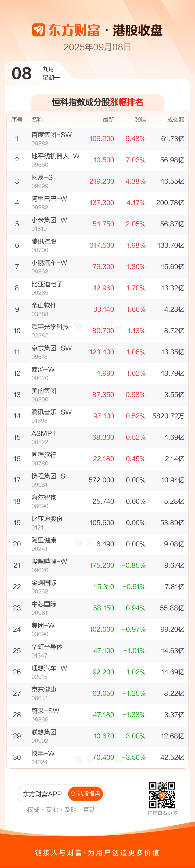The height and width of the screenshot is (868, 195).
Task: Click the magnifier icon in 港股报盘 button
Action: 73,794
